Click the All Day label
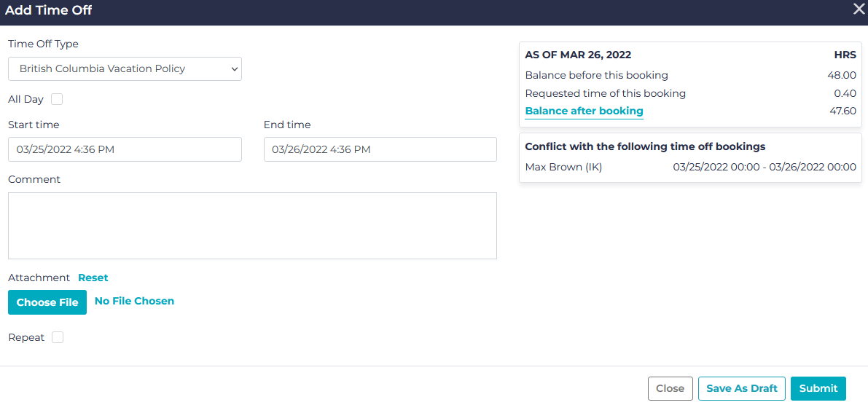This screenshot has width=868, height=405. pos(26,99)
